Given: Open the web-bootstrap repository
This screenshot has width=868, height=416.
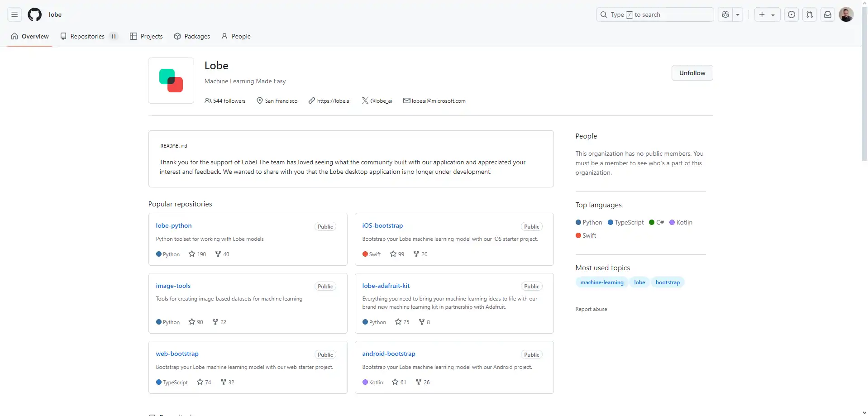Looking at the screenshot, I should click(x=177, y=354).
